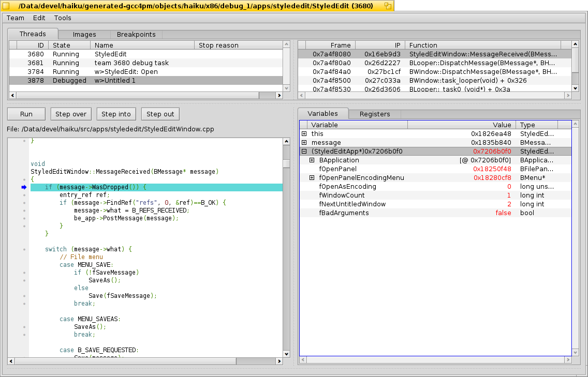Collapse the (StyledEditApp*)0x7206b0f0 node
The image size is (588, 377).
(x=304, y=152)
